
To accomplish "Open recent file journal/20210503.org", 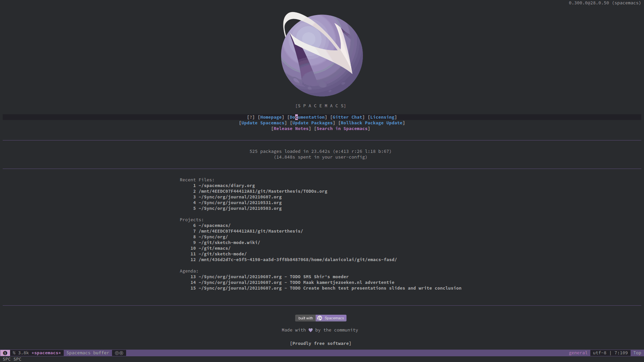I will pyautogui.click(x=240, y=208).
